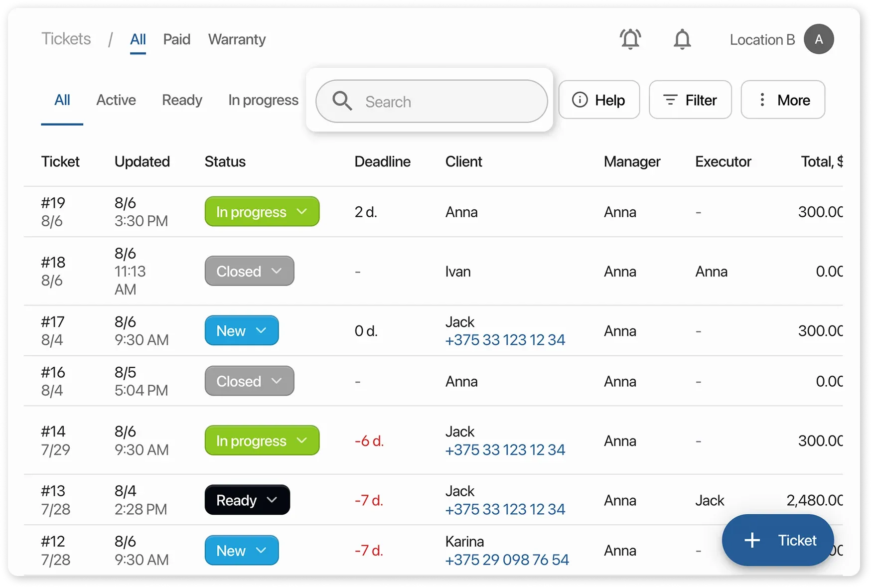This screenshot has width=872, height=588.
Task: Click the search magnifier icon
Action: [x=342, y=101]
